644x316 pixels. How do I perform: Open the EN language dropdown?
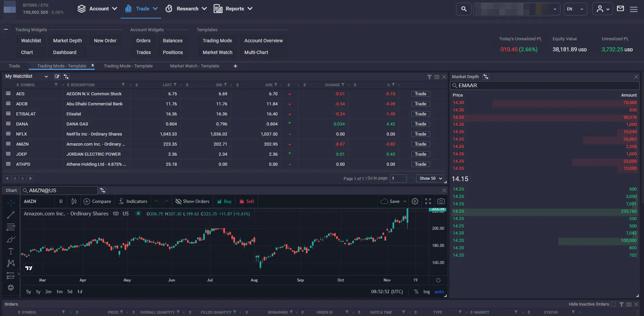pos(575,9)
